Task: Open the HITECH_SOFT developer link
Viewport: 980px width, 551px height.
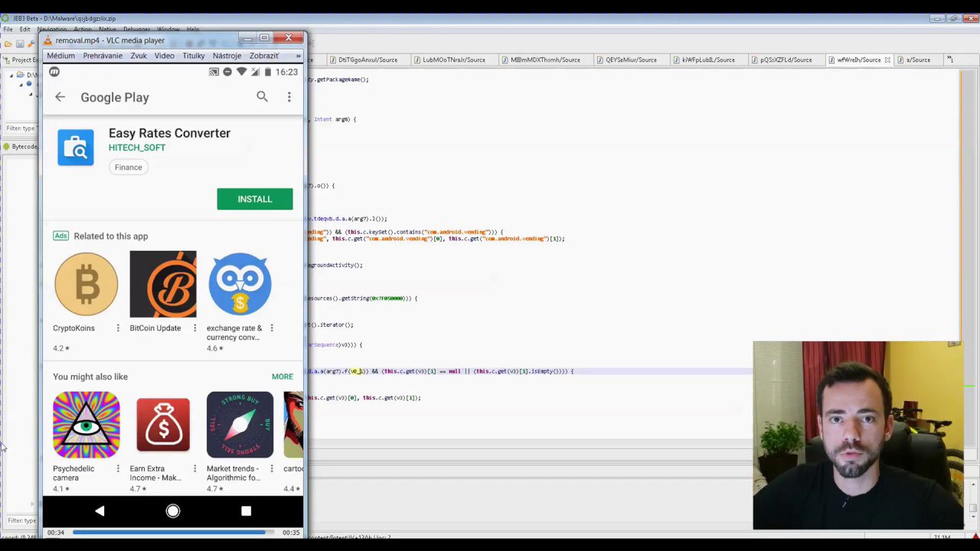Action: [137, 148]
